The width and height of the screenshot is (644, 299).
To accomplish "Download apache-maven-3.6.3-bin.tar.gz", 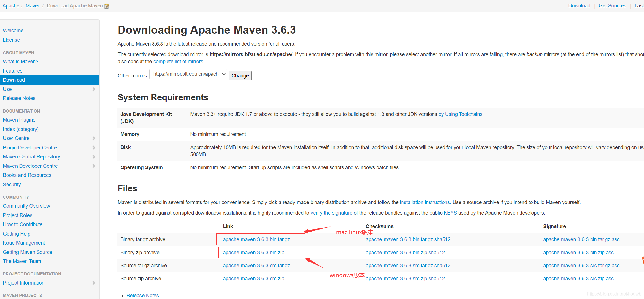I will pos(256,239).
